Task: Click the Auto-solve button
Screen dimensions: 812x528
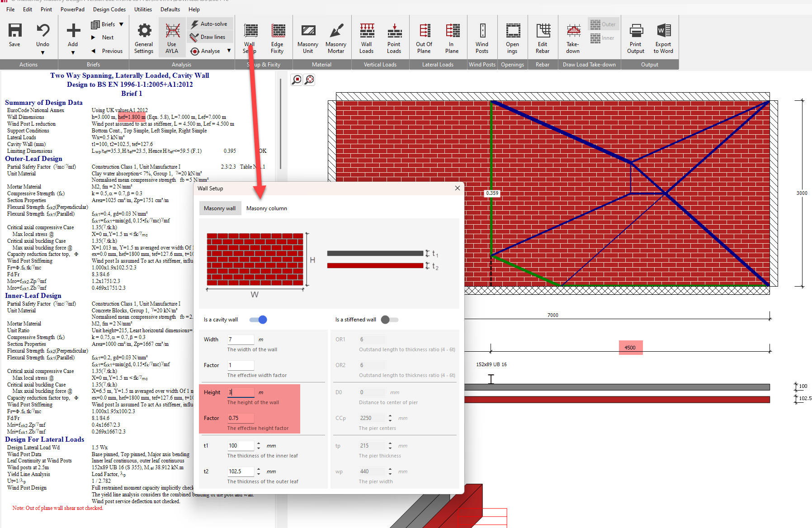Action: pos(209,24)
